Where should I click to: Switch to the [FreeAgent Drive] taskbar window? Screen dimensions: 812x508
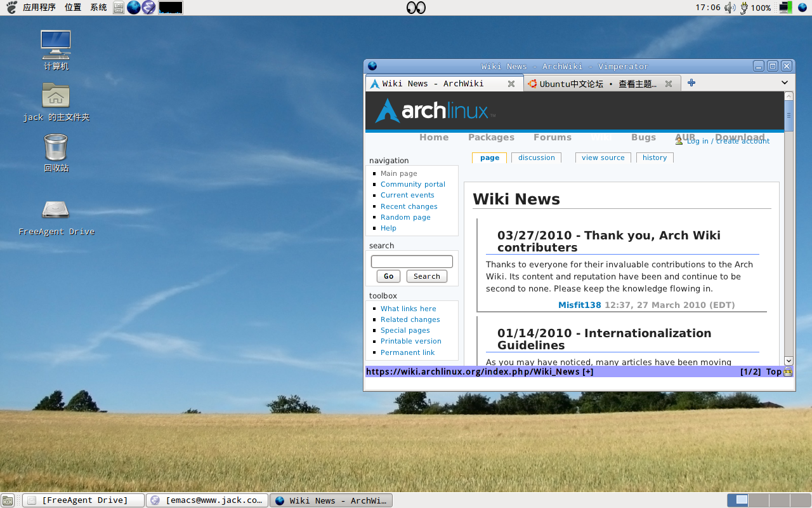click(84, 500)
